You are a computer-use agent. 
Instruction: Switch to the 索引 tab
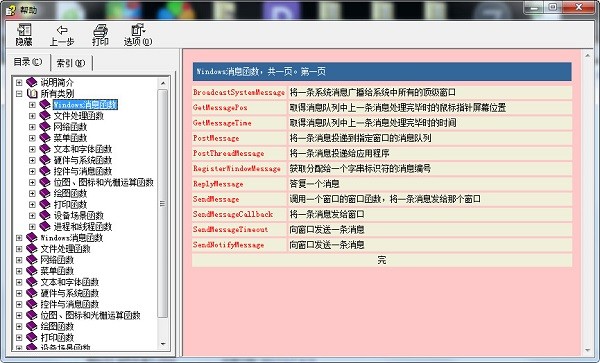point(70,63)
